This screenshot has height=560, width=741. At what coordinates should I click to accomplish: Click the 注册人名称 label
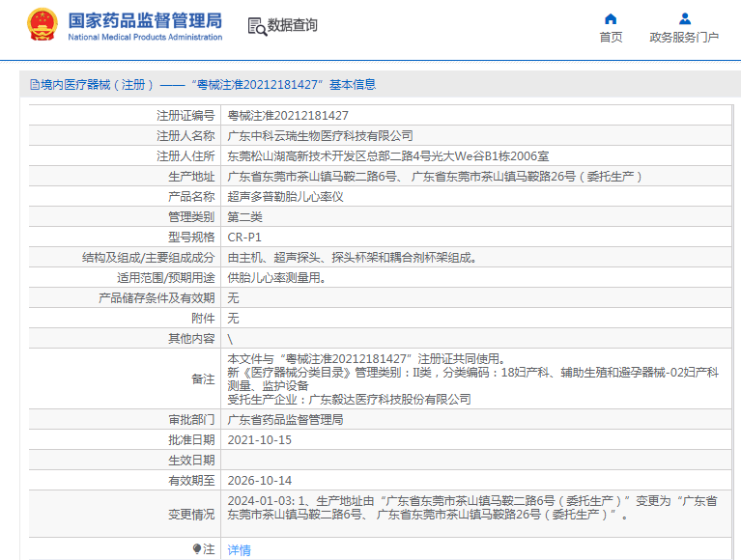pos(185,136)
